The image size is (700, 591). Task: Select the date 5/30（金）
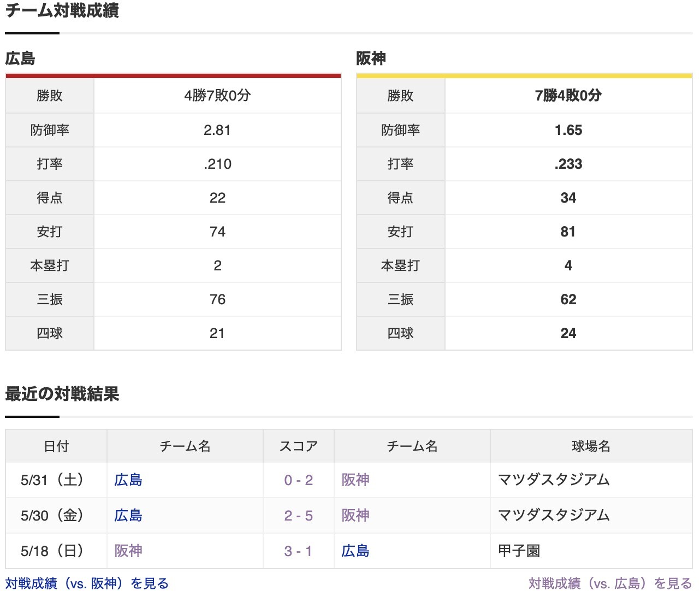click(52, 516)
